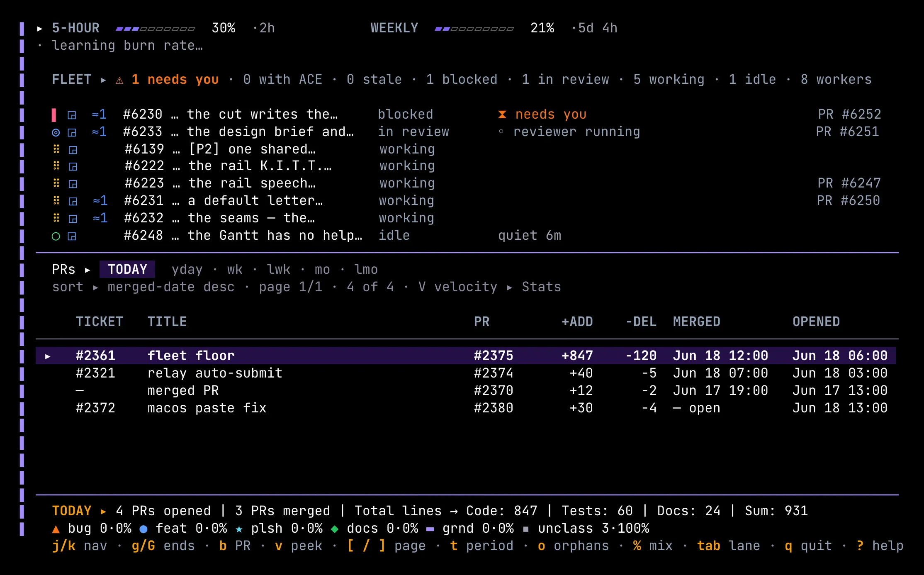Click the PRs section arrow
Viewport: 924px width, 575px height.
pos(88,270)
